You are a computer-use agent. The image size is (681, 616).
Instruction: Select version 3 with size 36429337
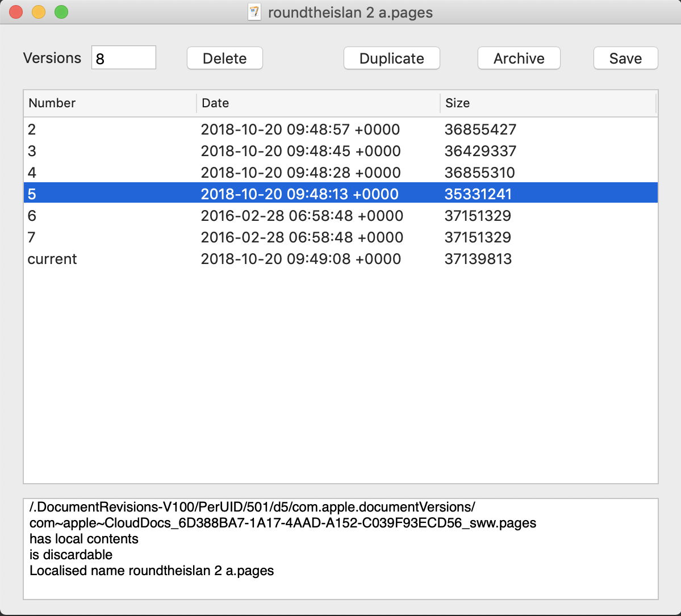coord(340,151)
